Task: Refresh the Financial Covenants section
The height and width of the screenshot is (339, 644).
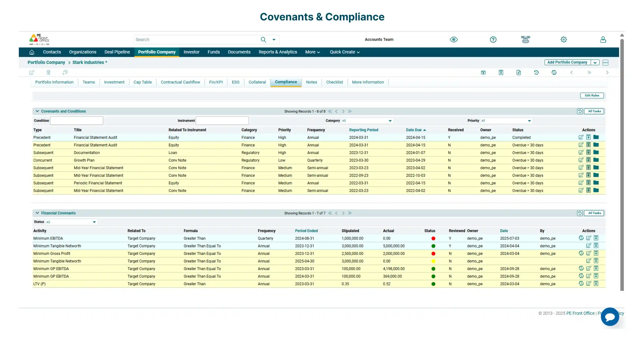Action: point(580,213)
